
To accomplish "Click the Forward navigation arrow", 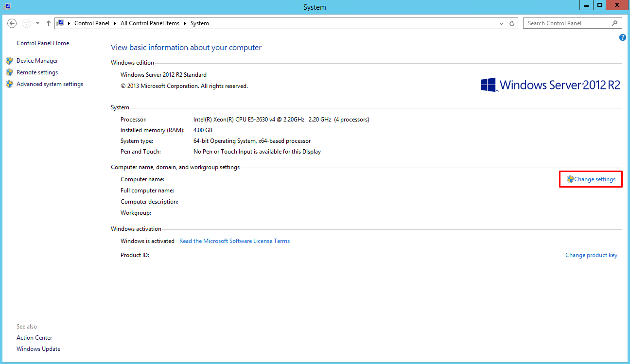I will coord(26,23).
